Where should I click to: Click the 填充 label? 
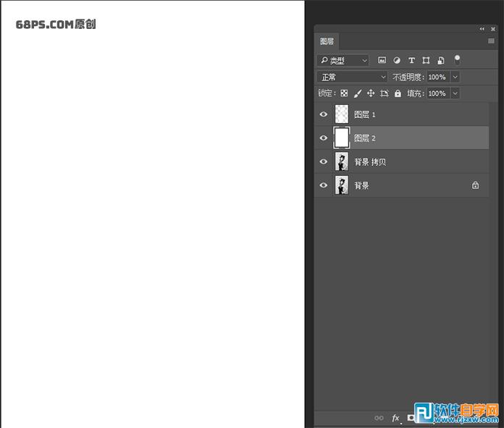coord(416,93)
